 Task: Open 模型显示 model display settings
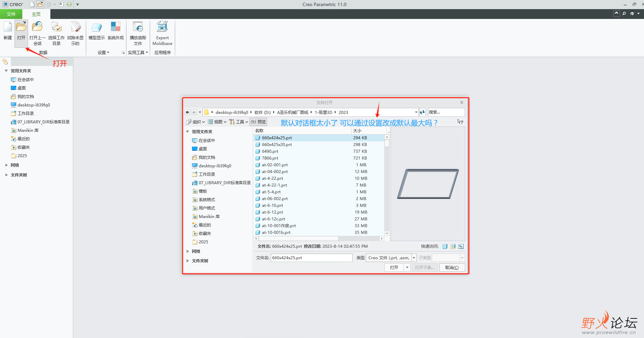[97, 30]
